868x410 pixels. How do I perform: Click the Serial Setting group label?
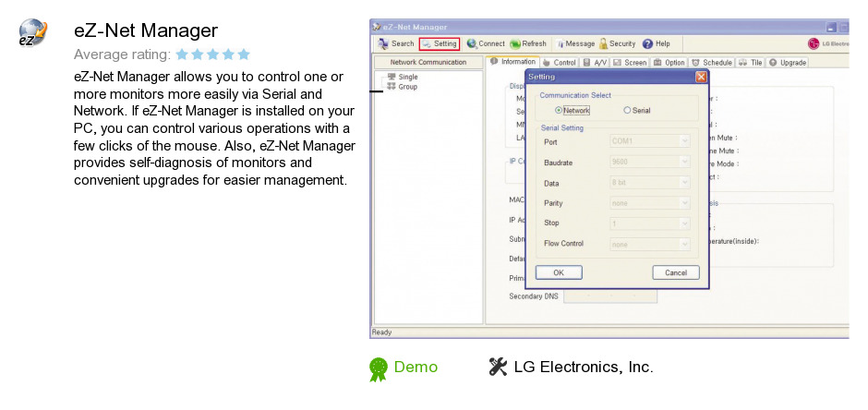561,127
